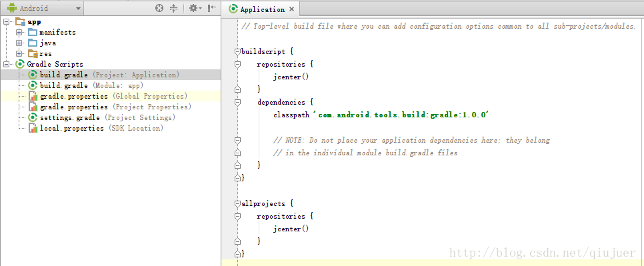
Task: Select the Gradle Scripts node
Action: 55,65
